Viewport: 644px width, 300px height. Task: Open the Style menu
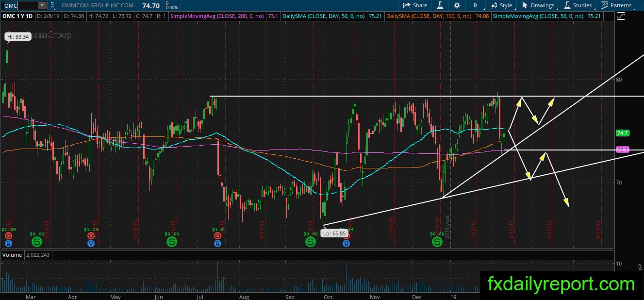501,5
